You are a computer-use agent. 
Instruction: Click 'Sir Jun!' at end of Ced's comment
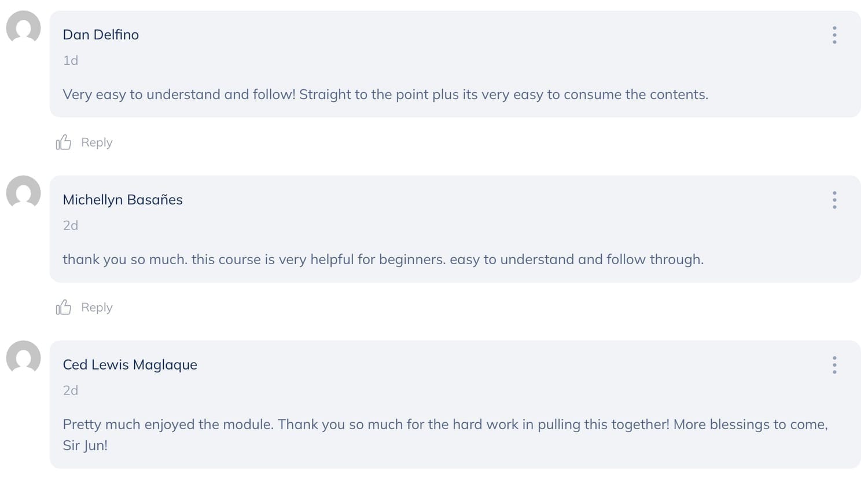click(85, 445)
